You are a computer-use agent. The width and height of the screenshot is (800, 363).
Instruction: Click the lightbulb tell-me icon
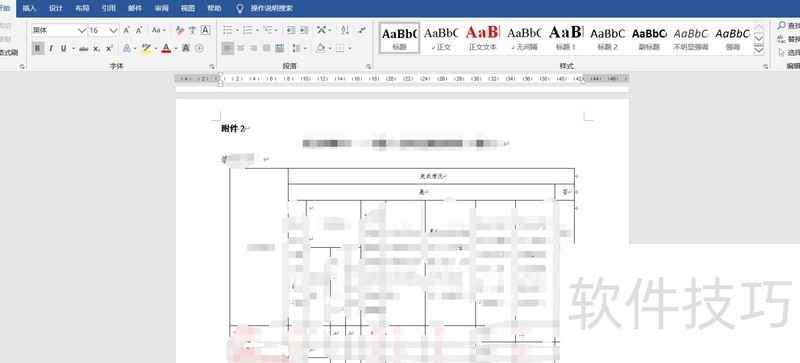[x=240, y=8]
